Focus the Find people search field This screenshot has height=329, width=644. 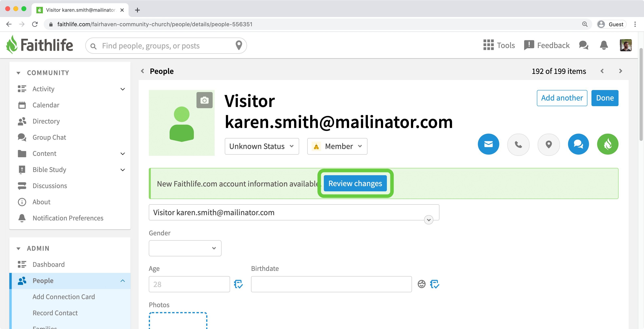(x=166, y=46)
